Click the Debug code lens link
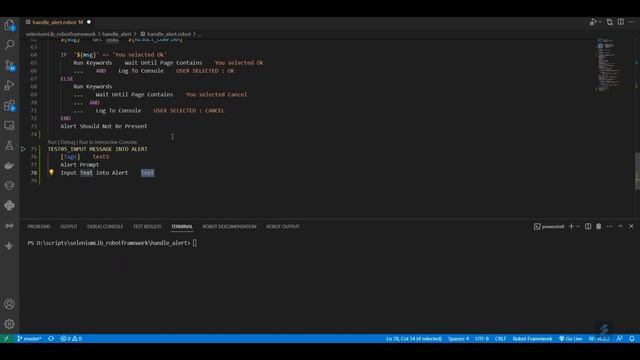 point(68,142)
